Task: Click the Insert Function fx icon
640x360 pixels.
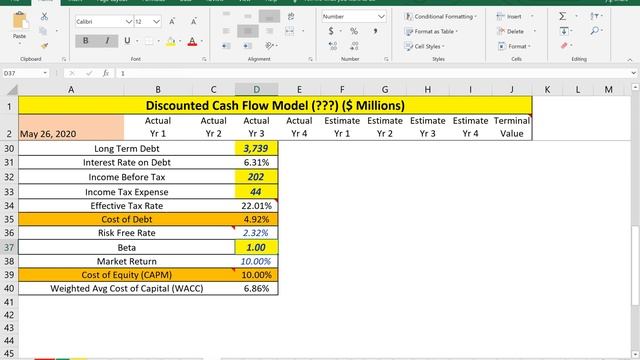Action: [x=106, y=73]
